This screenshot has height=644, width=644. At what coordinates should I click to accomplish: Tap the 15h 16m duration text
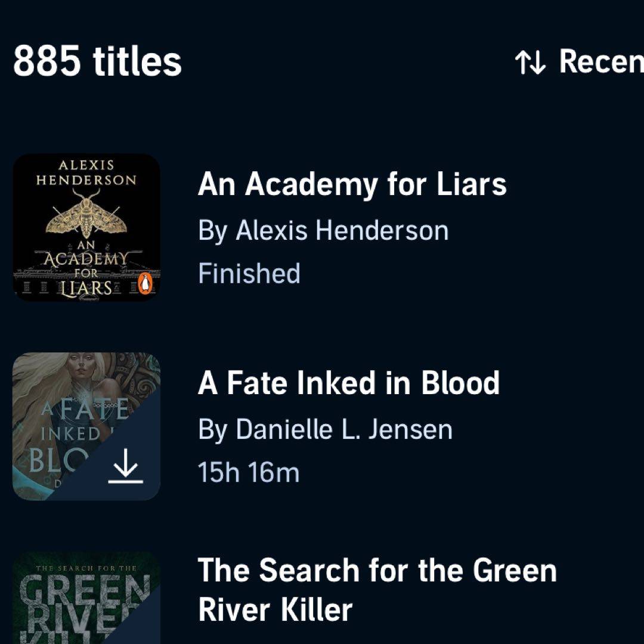coord(248,473)
